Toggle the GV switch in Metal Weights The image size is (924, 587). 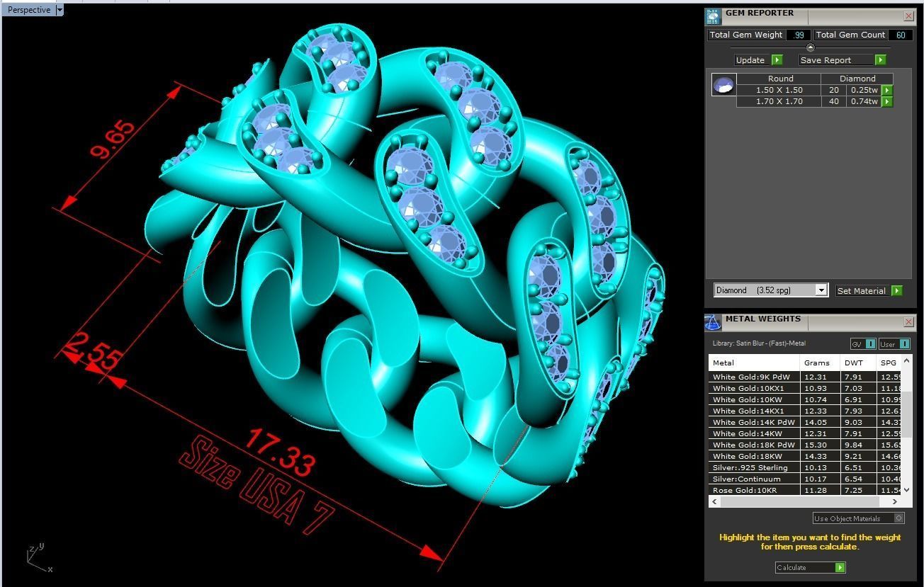tap(863, 344)
